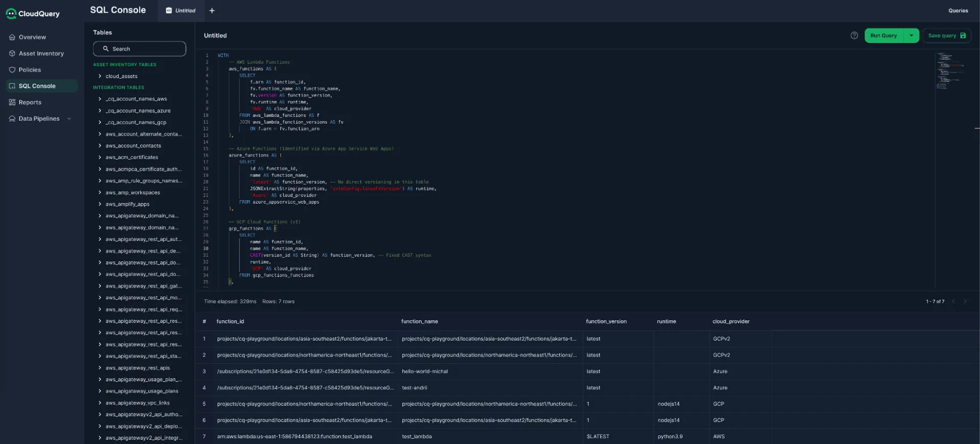Select aws_apigateway_vpc_links table
The image size is (980, 444).
point(137,403)
